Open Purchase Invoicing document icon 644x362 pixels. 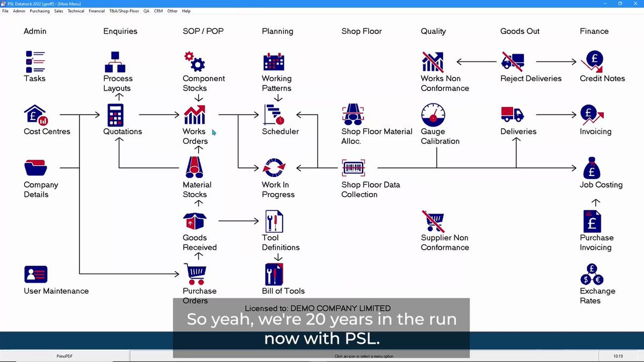click(x=591, y=221)
